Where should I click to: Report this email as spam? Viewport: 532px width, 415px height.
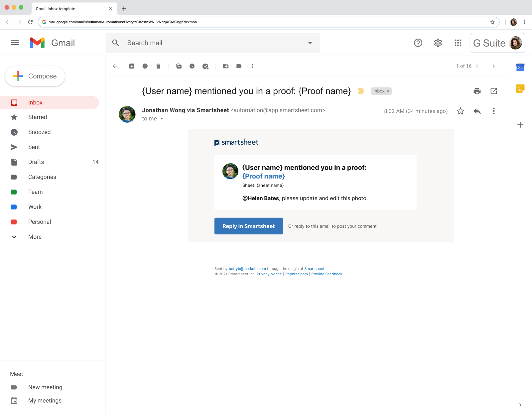pos(145,66)
